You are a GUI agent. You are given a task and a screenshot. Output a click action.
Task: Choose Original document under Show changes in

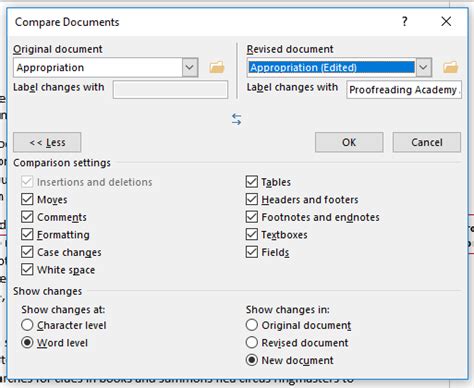252,325
